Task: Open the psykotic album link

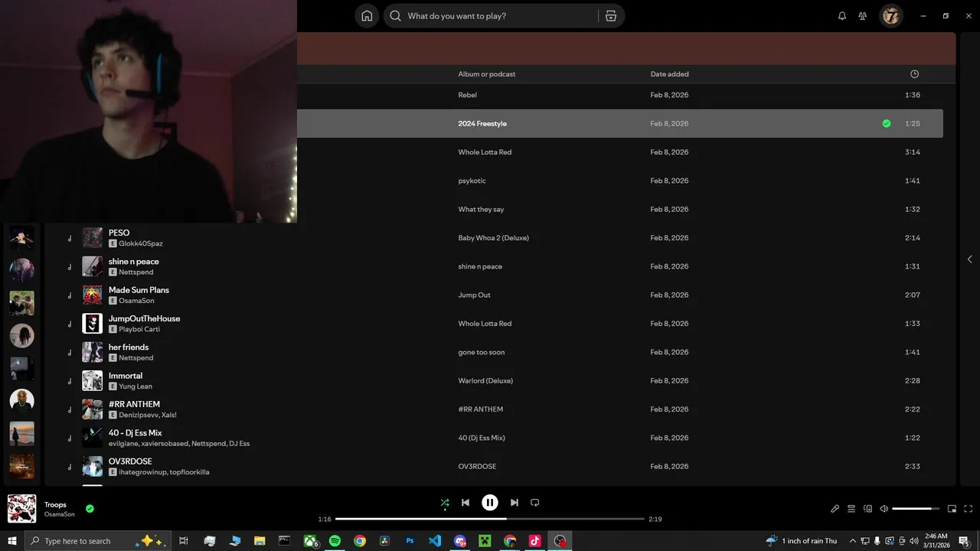Action: coord(472,181)
